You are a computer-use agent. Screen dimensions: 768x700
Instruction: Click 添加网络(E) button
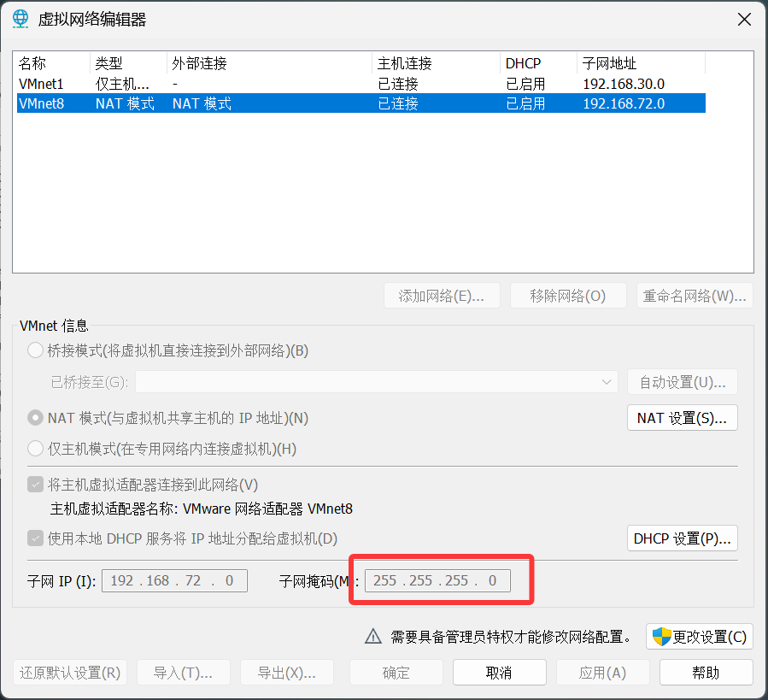442,296
